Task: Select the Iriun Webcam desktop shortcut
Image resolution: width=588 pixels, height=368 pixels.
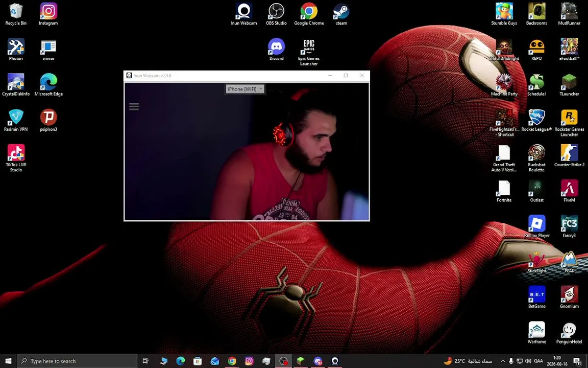Action: (x=244, y=14)
